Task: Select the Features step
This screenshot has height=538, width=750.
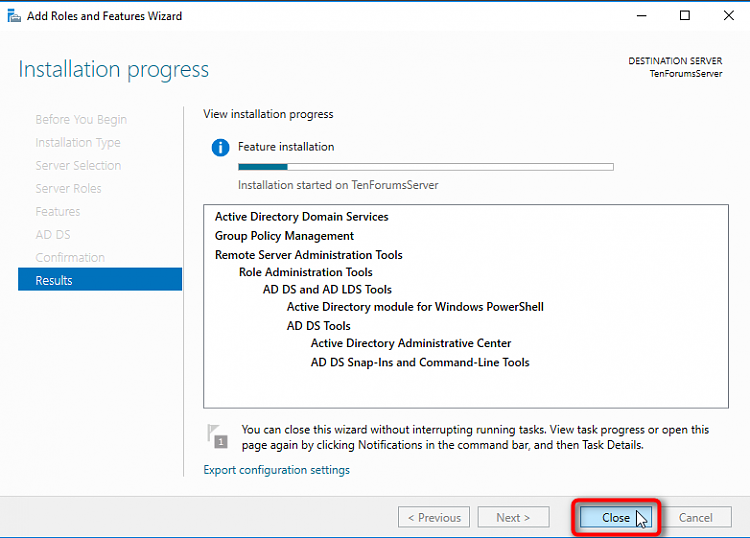Action: (x=57, y=212)
